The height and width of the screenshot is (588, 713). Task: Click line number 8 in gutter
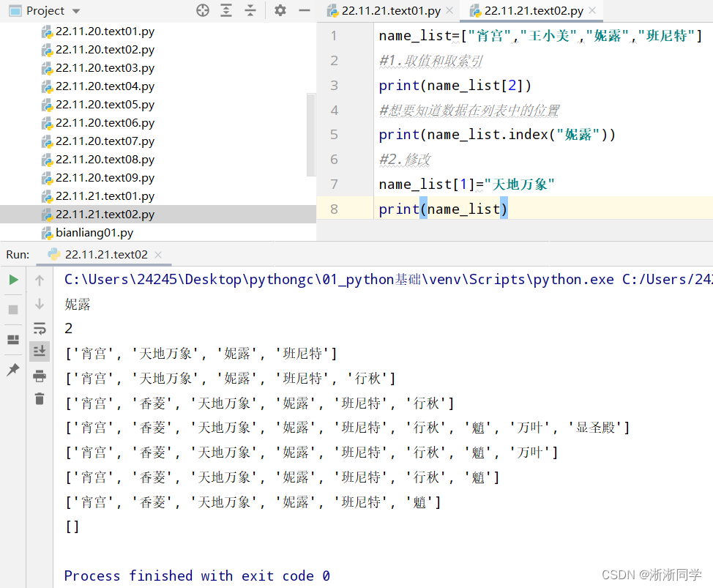[x=334, y=209]
